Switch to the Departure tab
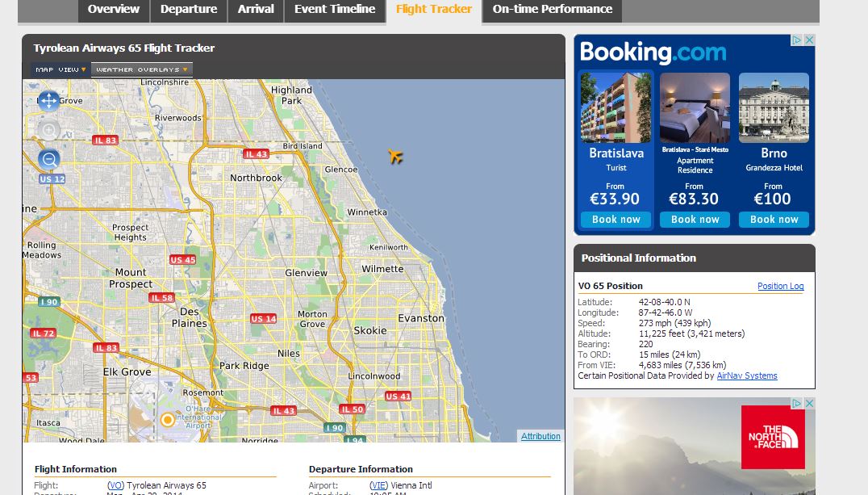868x495 pixels. (189, 10)
